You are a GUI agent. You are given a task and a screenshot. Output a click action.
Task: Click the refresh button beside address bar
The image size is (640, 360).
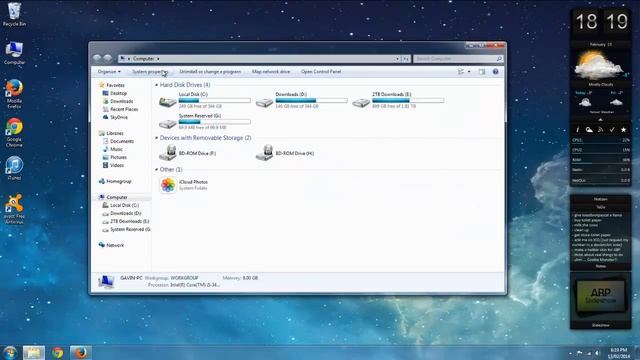406,59
